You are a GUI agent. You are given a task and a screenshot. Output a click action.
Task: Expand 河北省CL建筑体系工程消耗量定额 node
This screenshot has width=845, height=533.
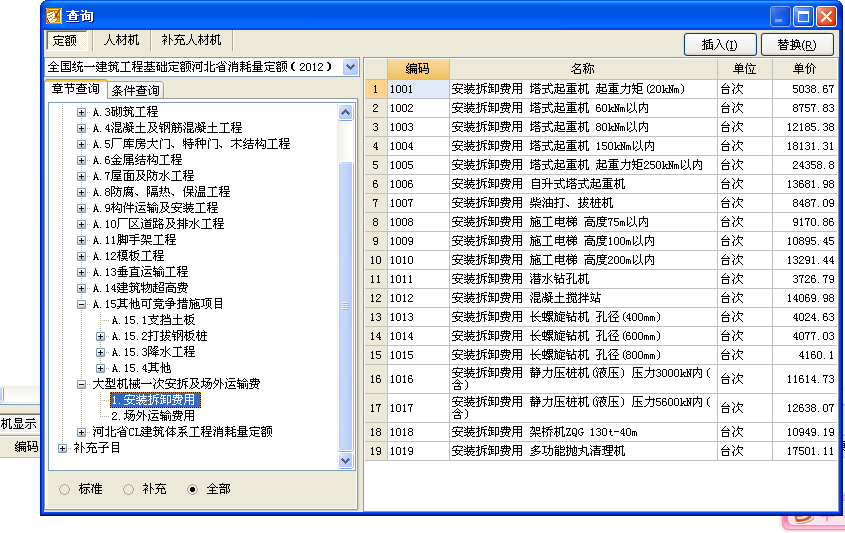point(81,432)
